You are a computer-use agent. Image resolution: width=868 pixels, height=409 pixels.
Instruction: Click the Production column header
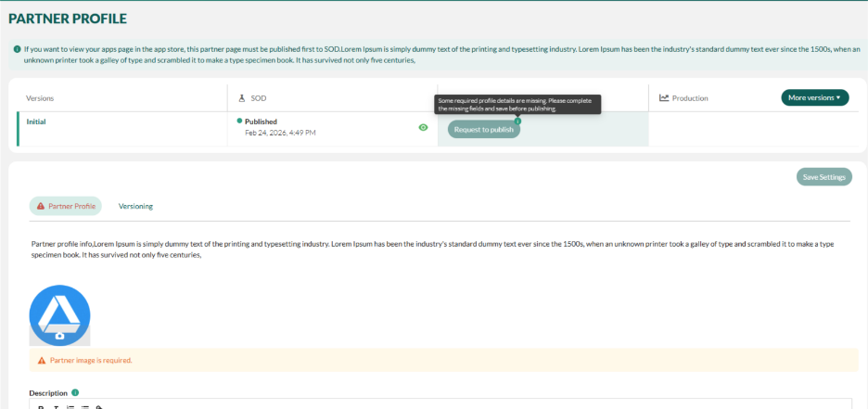click(x=689, y=97)
